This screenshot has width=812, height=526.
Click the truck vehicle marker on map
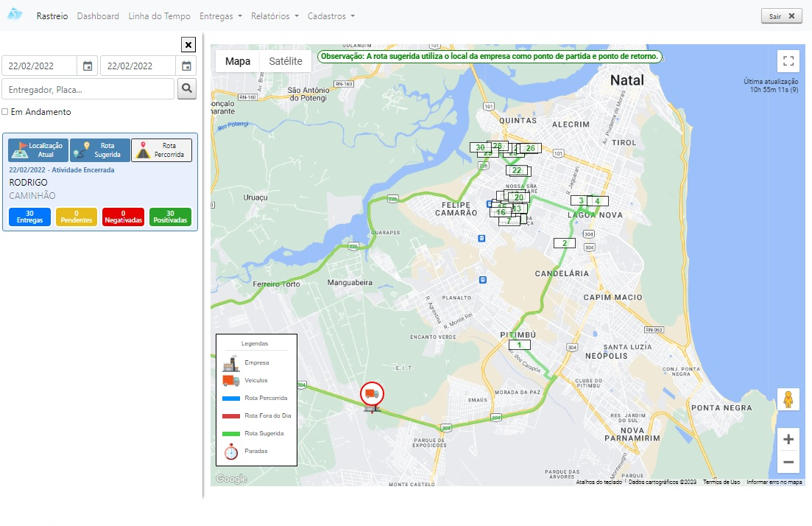(x=372, y=395)
